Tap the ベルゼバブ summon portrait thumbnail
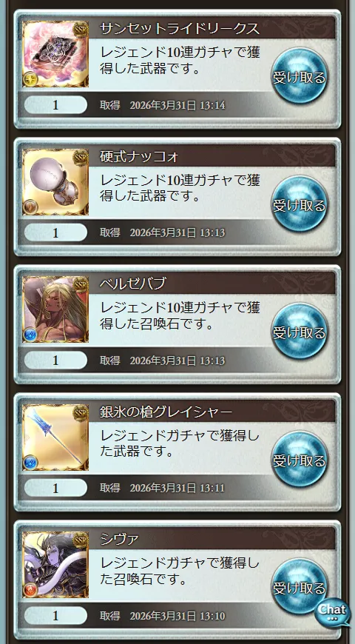 (x=55, y=309)
